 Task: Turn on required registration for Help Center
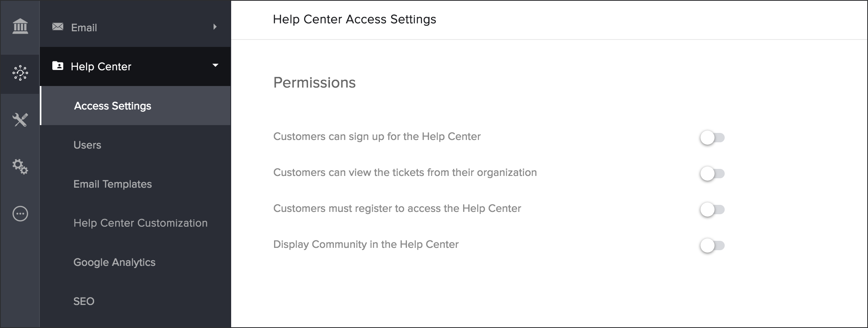(x=712, y=210)
